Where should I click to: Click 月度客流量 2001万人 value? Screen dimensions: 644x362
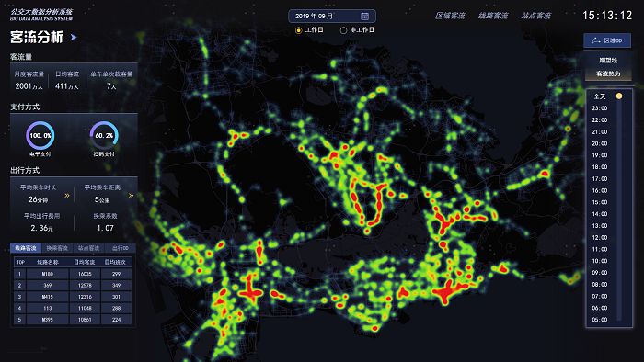(x=29, y=86)
